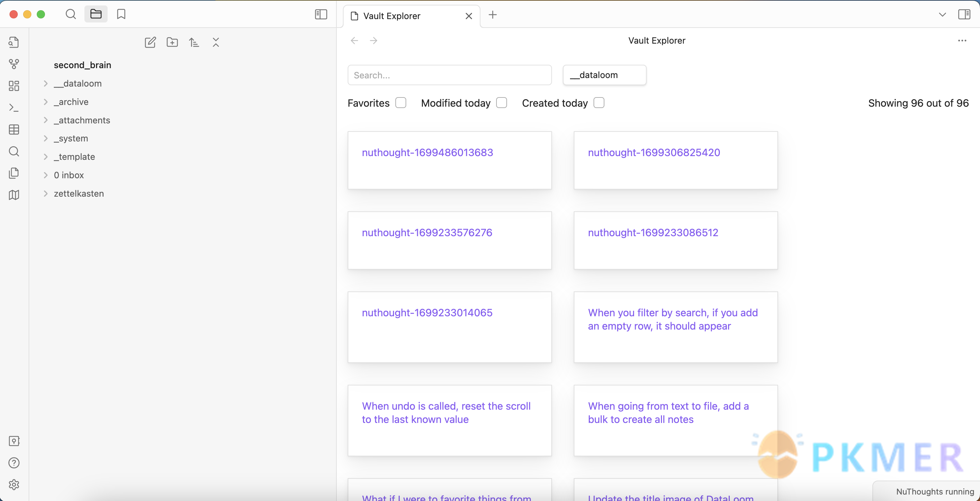980x501 pixels.
Task: Open 'When you filter by search' note
Action: point(673,319)
